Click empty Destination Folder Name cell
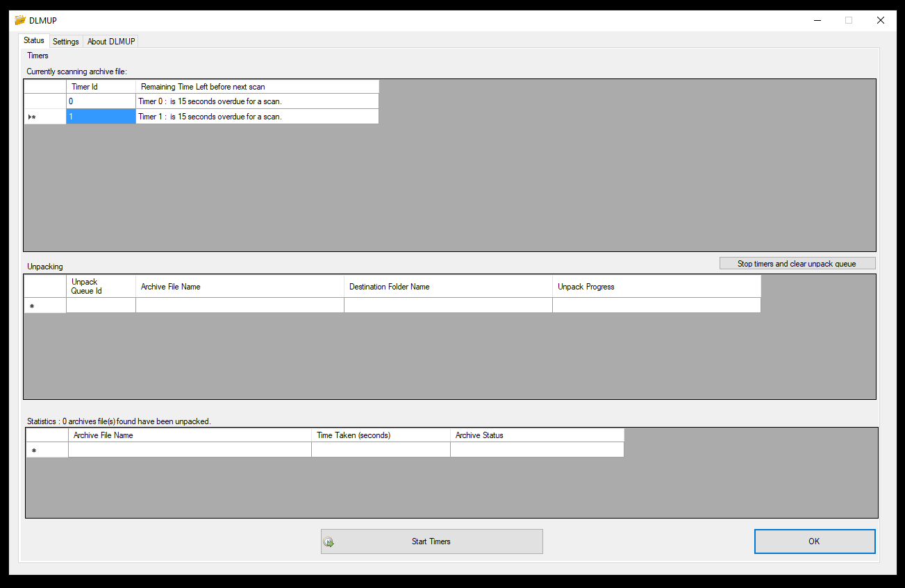Screen dimensions: 905x588 448,305
